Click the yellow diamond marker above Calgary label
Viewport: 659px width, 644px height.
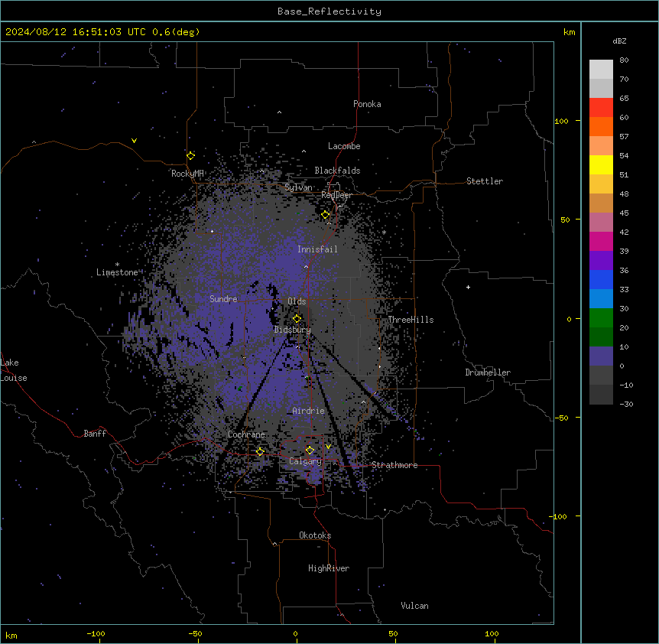(310, 450)
